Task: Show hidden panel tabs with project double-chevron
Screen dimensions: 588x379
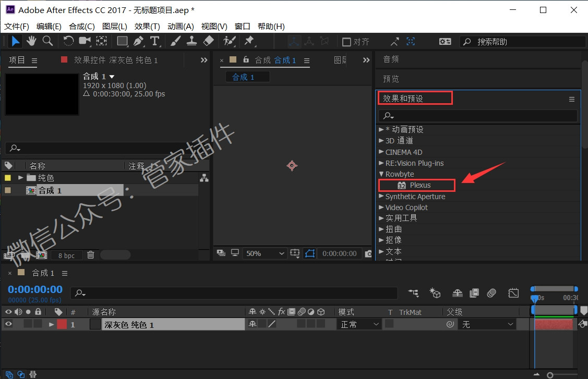Action: tap(204, 60)
